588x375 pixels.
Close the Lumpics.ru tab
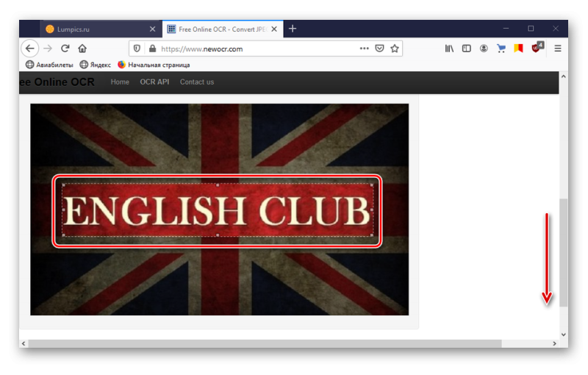click(152, 29)
